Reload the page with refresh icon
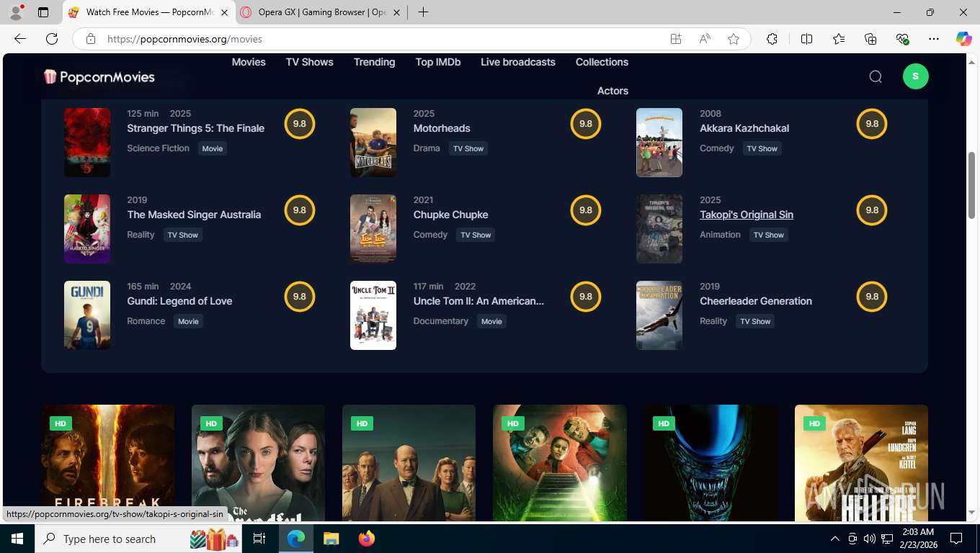This screenshot has height=553, width=980. pyautogui.click(x=52, y=39)
